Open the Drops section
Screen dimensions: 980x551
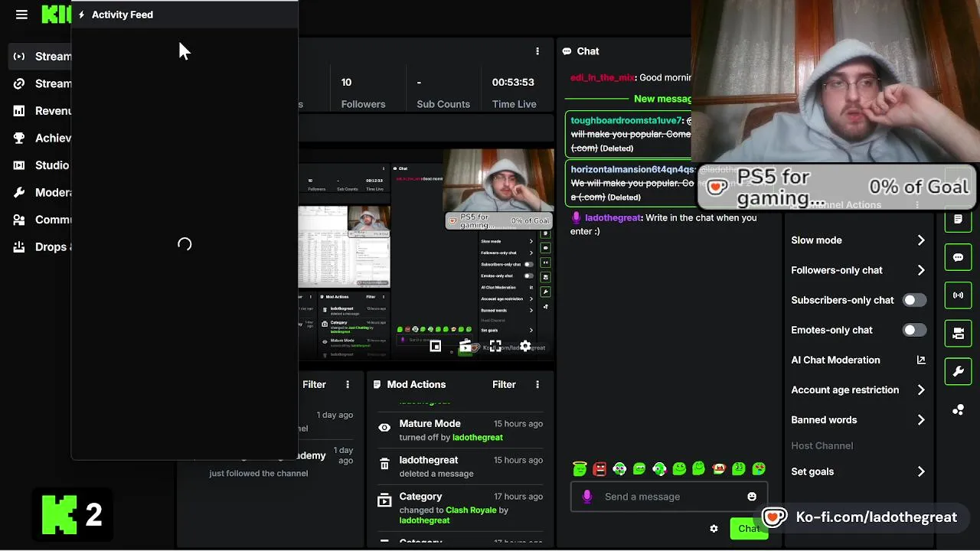tap(42, 247)
